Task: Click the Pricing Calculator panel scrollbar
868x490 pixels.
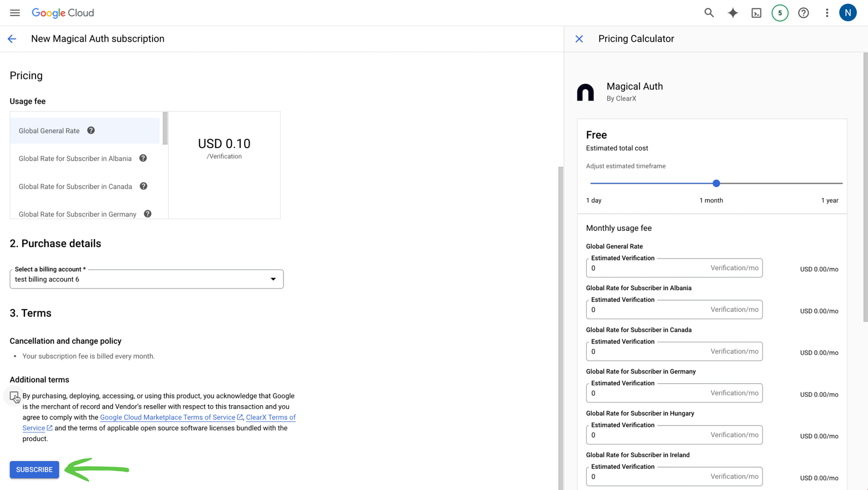Action: pos(865,187)
